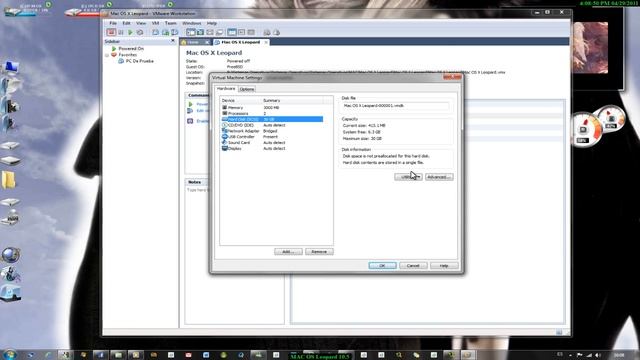640x360 pixels.
Task: Select Favorites in the sidebar
Action: pyautogui.click(x=128, y=55)
